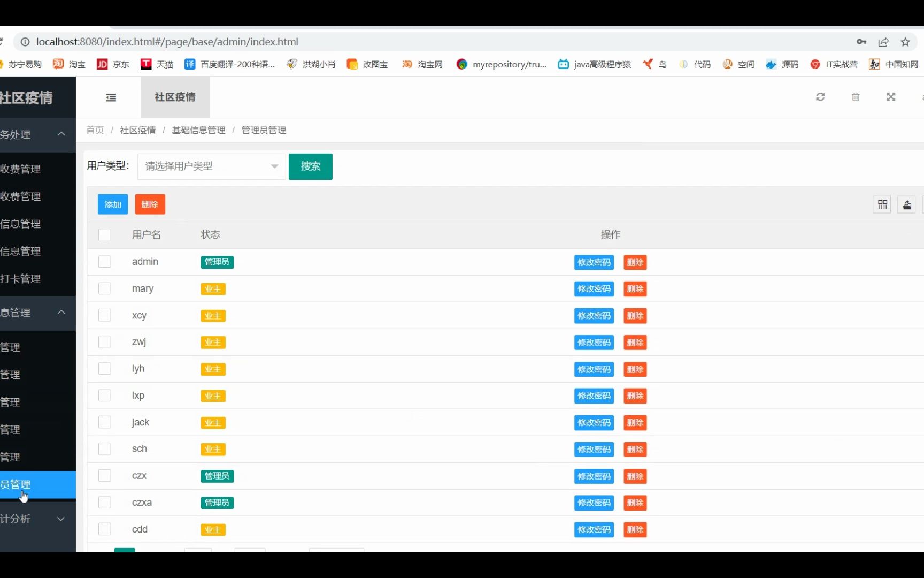Click the site info icon beside the URL
The image size is (924, 578).
coord(25,42)
